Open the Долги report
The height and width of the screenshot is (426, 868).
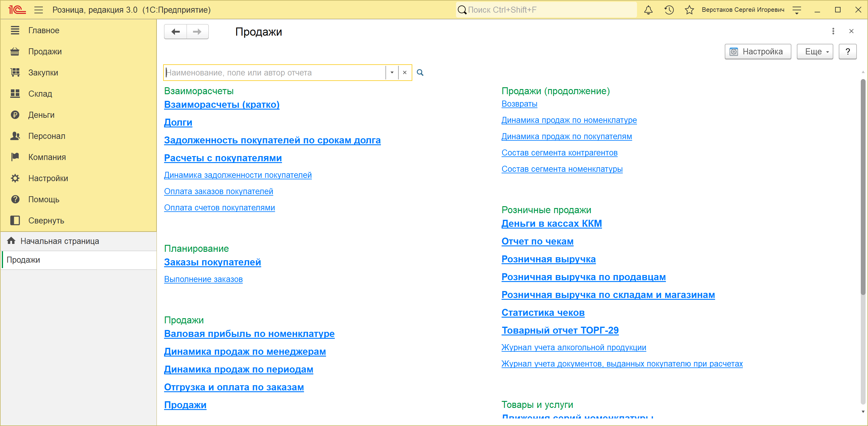[178, 123]
